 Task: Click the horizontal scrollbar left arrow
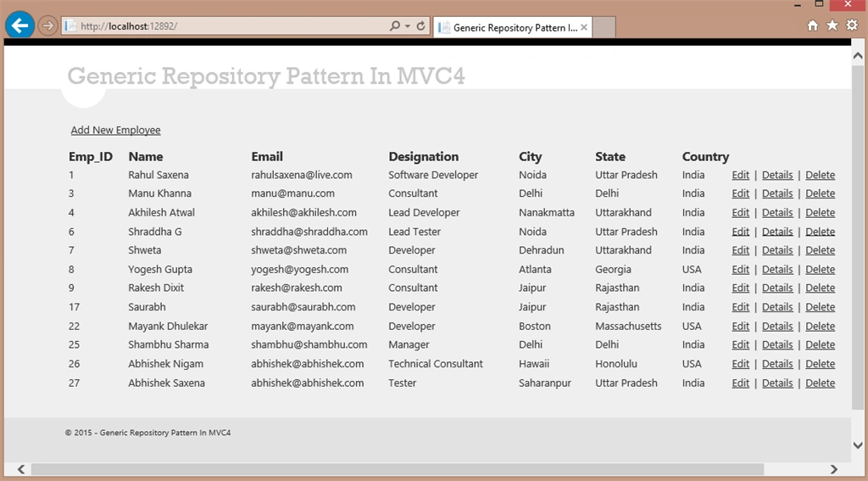(x=20, y=469)
